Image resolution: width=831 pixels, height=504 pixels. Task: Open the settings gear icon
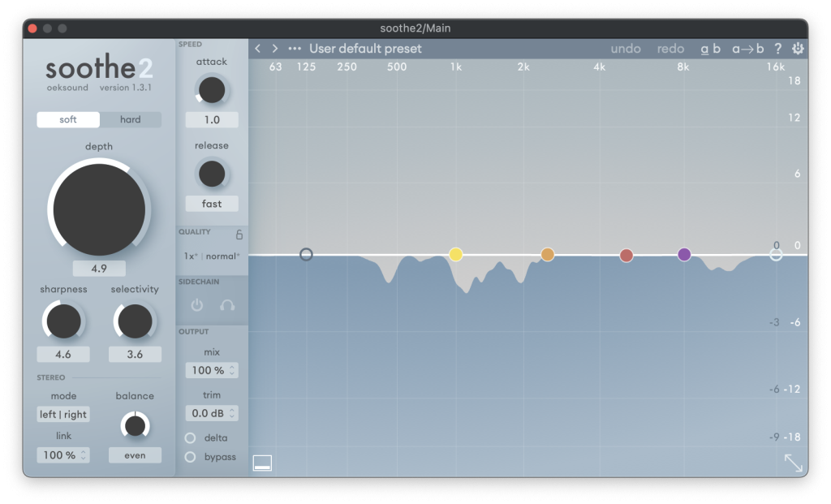coord(798,49)
